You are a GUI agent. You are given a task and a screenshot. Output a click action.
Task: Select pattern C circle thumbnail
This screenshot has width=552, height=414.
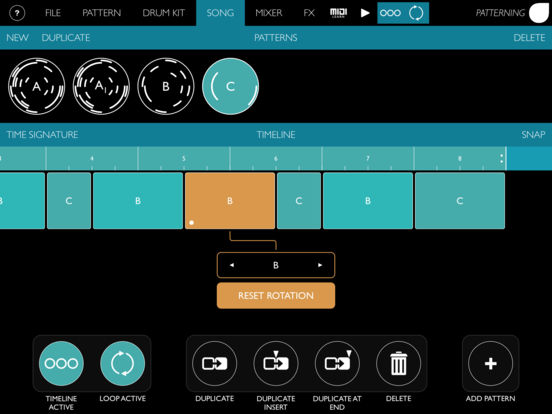coord(231,86)
